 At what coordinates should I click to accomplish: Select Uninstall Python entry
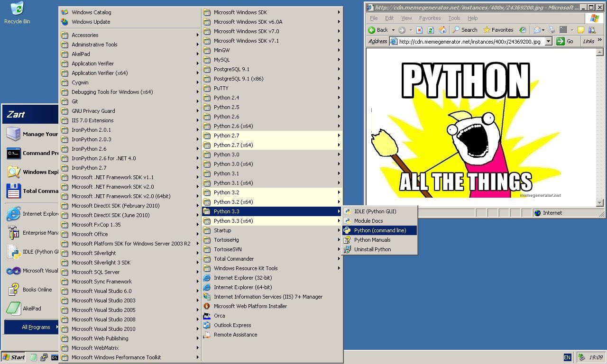pyautogui.click(x=379, y=249)
